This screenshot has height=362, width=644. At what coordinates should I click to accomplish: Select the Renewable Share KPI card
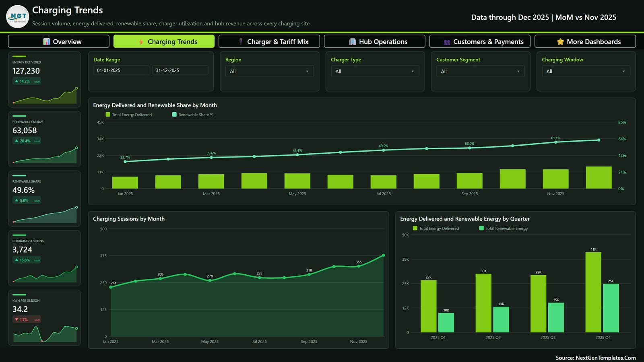coord(45,198)
